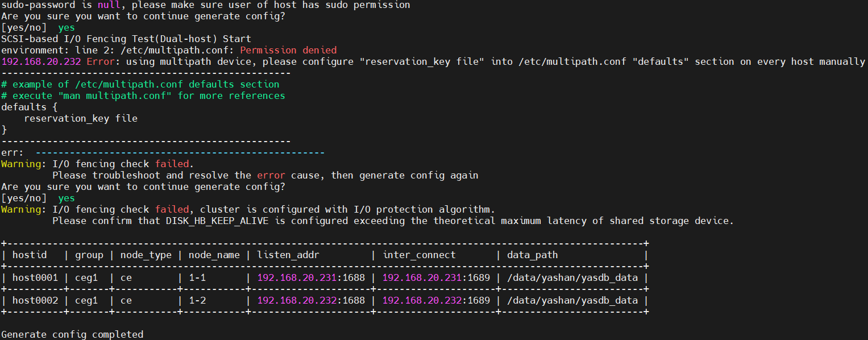Click the "listen_addr" column header
868x340 pixels.
[288, 255]
